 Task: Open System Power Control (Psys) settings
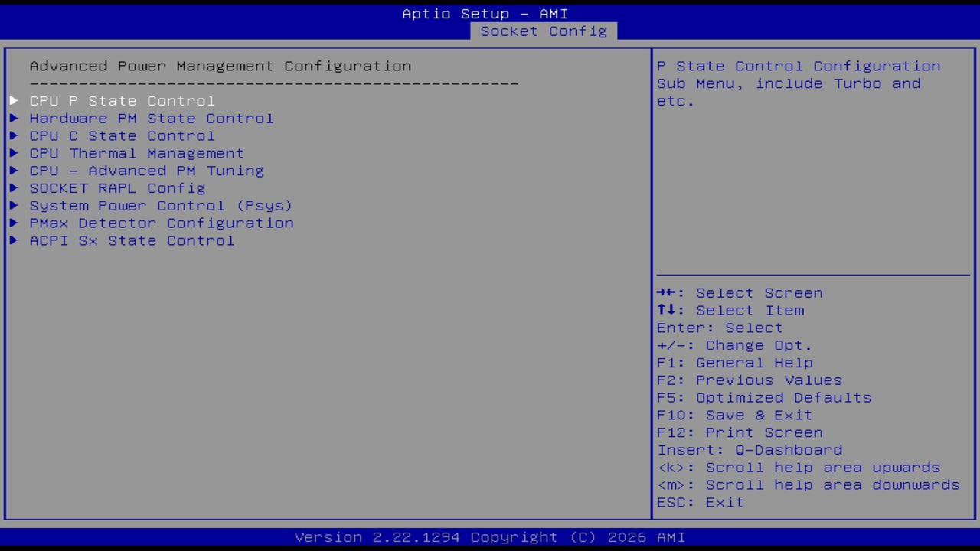click(x=161, y=205)
